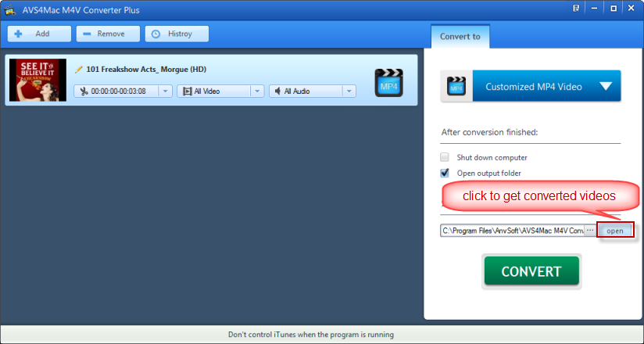
Task: Click the Remove button
Action: [108, 34]
